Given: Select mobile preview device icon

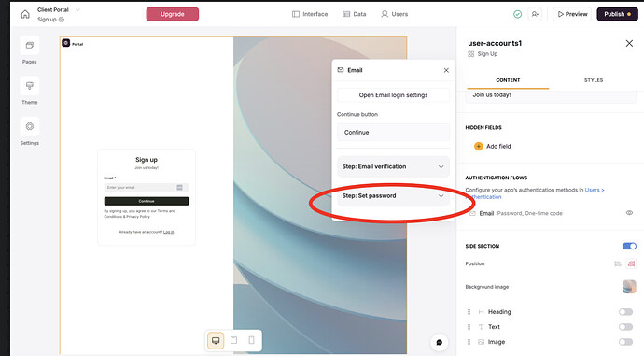Looking at the screenshot, I should [251, 340].
